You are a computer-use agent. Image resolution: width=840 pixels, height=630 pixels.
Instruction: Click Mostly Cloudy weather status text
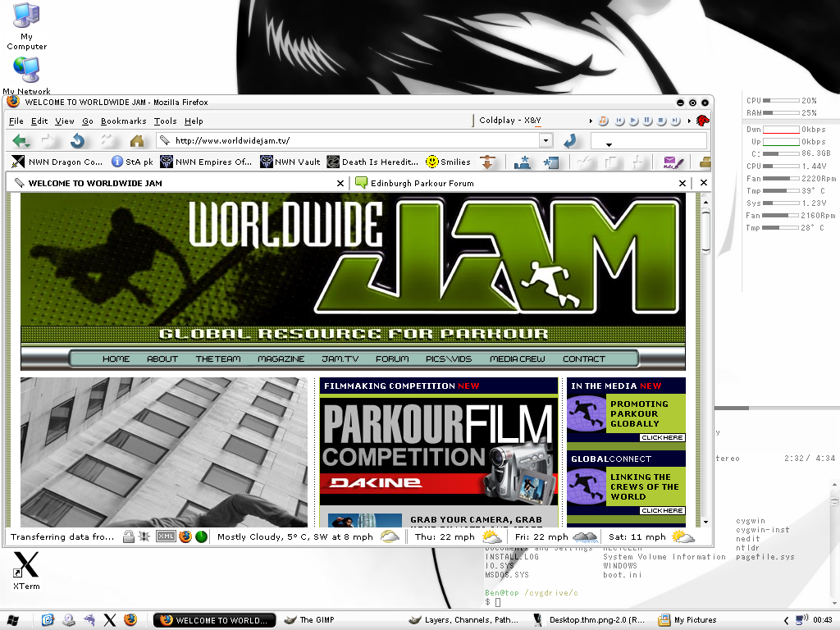pyautogui.click(x=294, y=536)
